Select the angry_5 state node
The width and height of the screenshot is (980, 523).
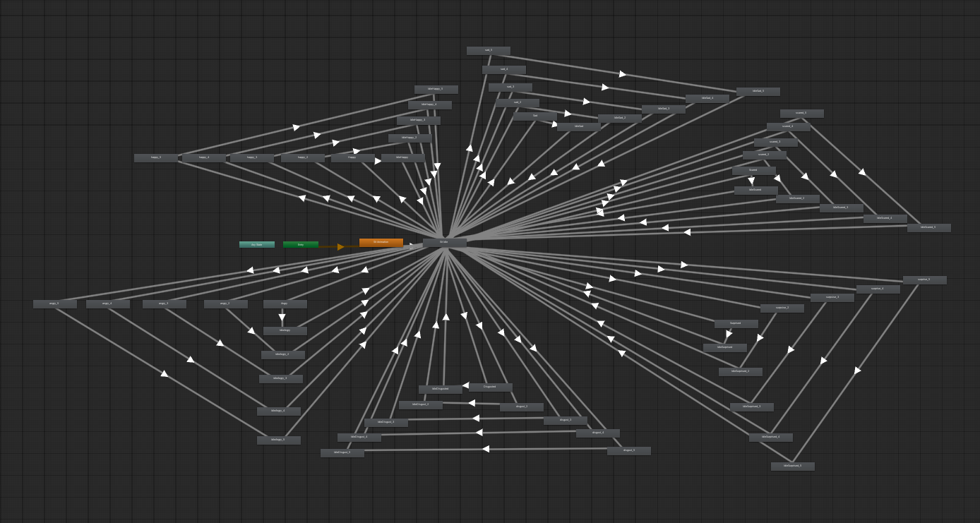click(55, 304)
